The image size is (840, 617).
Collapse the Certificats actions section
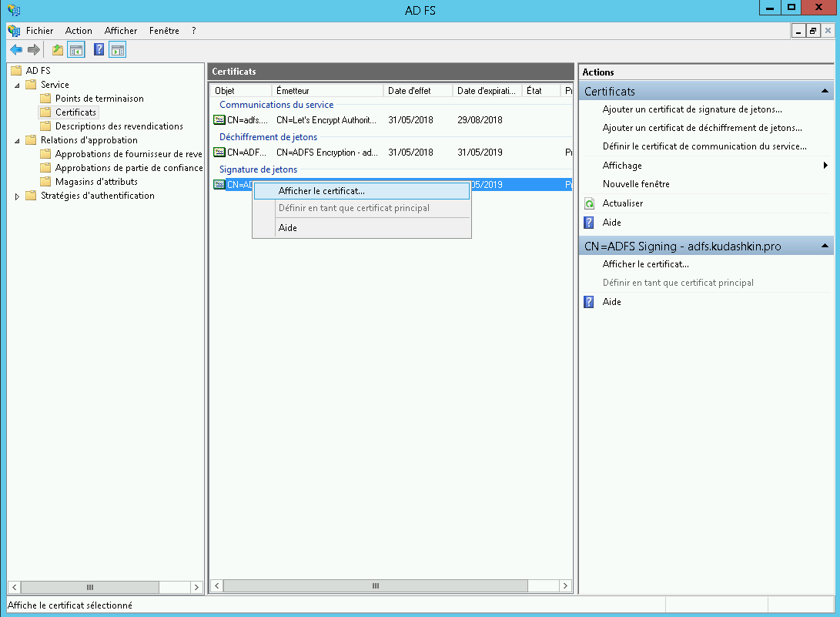[825, 91]
